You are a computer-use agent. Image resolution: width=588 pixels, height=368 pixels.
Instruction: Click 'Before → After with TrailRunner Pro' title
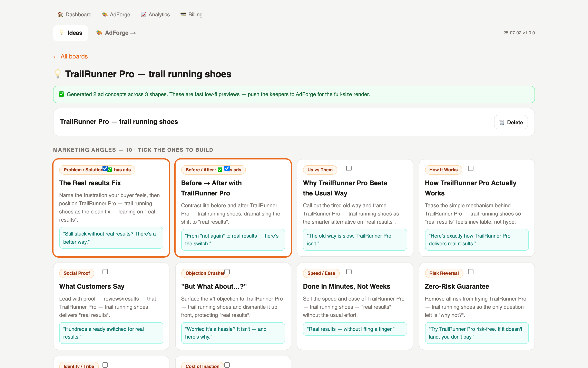[211, 188]
